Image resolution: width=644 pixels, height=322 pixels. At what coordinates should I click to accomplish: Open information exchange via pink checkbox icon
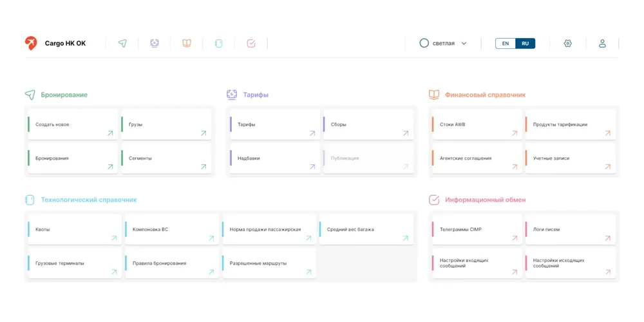[x=251, y=43]
